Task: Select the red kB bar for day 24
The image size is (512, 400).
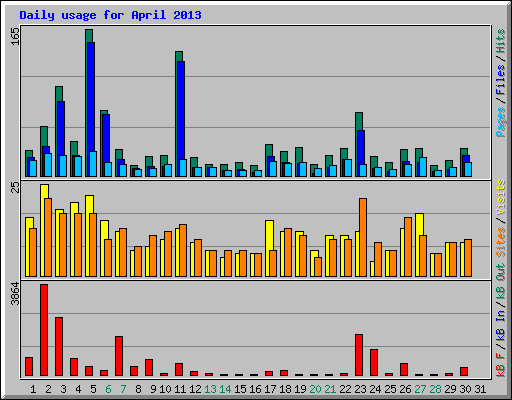Action: [x=374, y=363]
